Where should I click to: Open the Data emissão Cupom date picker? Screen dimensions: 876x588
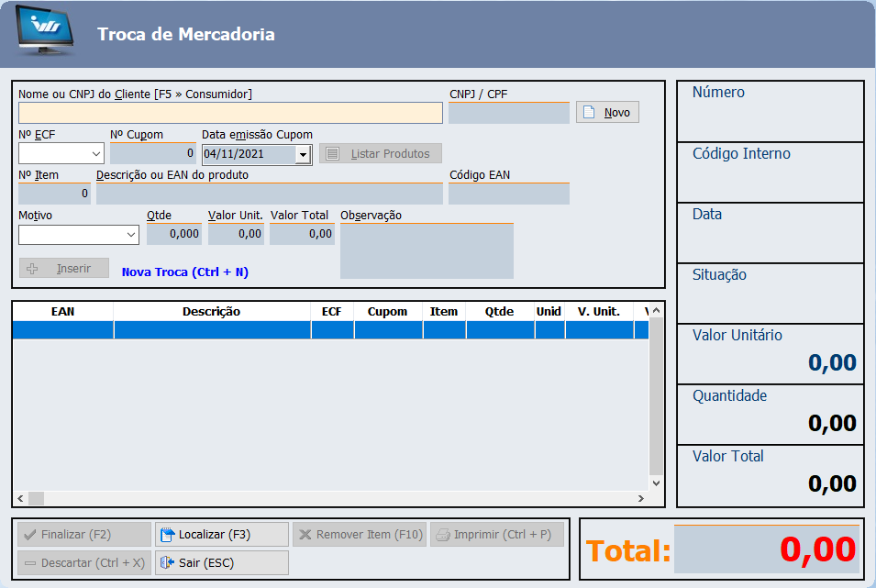303,155
